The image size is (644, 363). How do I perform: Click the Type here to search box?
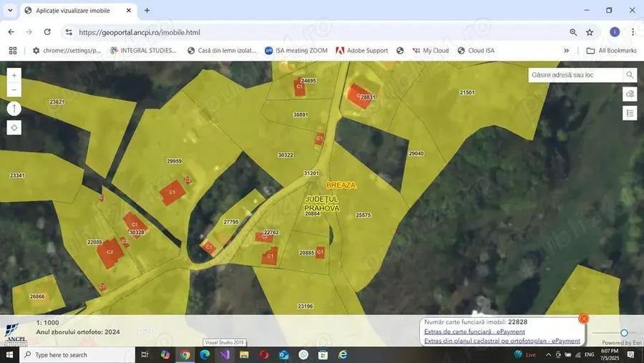coord(77,355)
